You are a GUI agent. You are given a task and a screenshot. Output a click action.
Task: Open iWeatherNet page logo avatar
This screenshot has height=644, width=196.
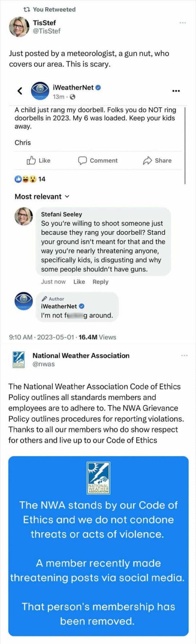click(x=40, y=92)
